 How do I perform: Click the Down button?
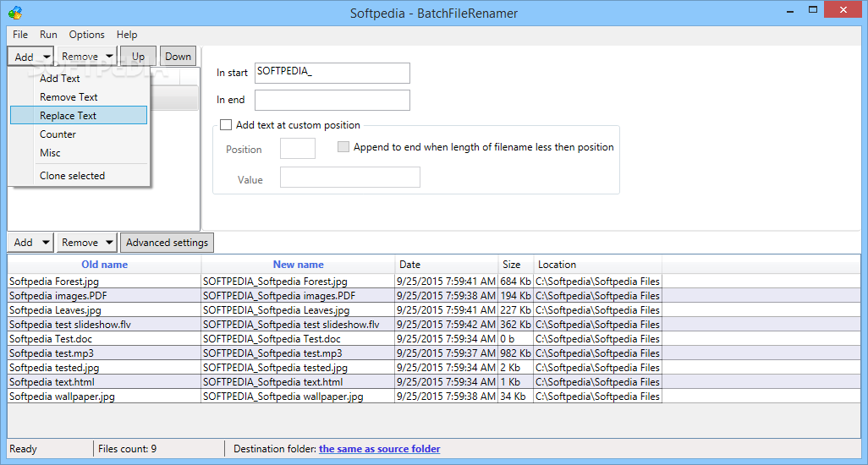pyautogui.click(x=178, y=57)
